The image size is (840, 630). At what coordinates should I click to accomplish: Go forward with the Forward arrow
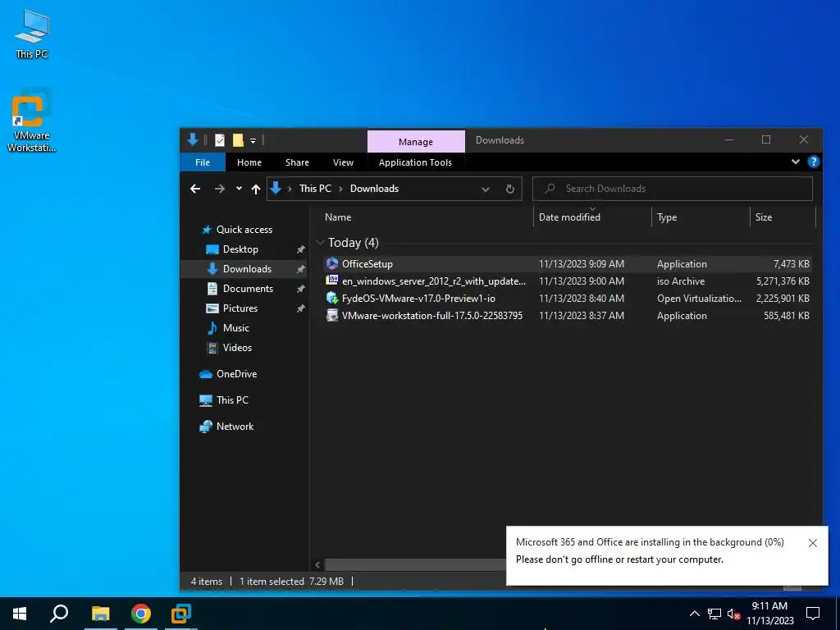pos(220,189)
